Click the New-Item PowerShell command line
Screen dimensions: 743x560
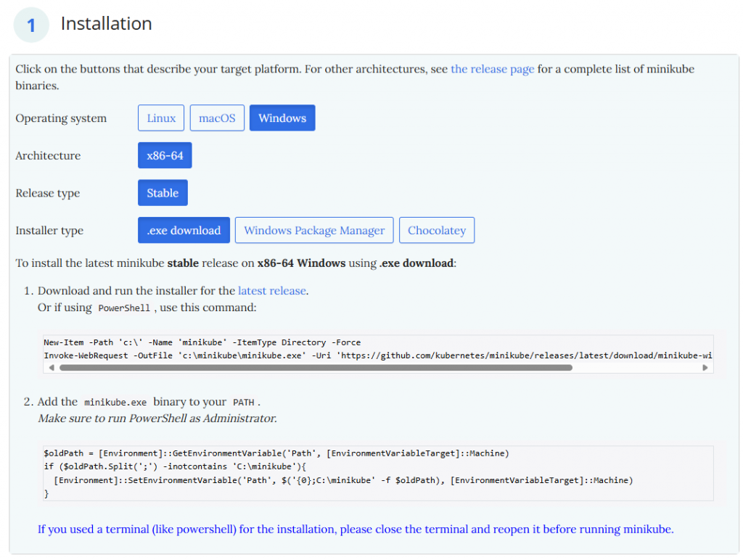point(202,342)
